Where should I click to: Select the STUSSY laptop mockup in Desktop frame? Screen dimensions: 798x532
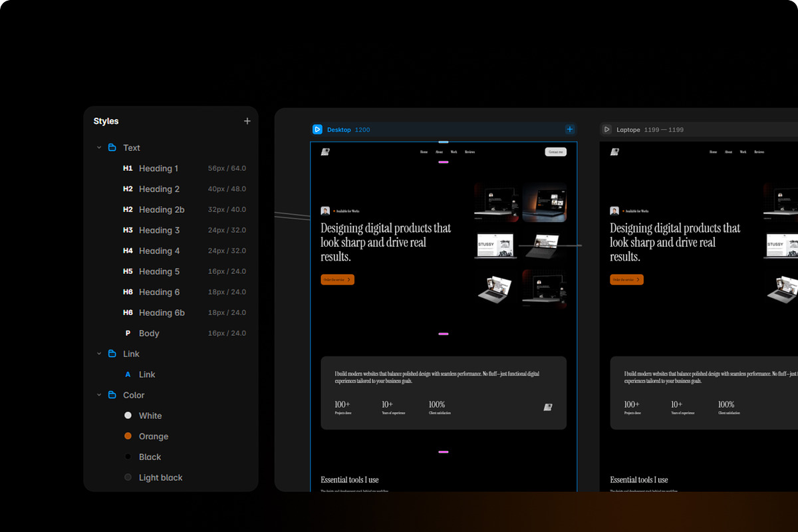(x=495, y=246)
